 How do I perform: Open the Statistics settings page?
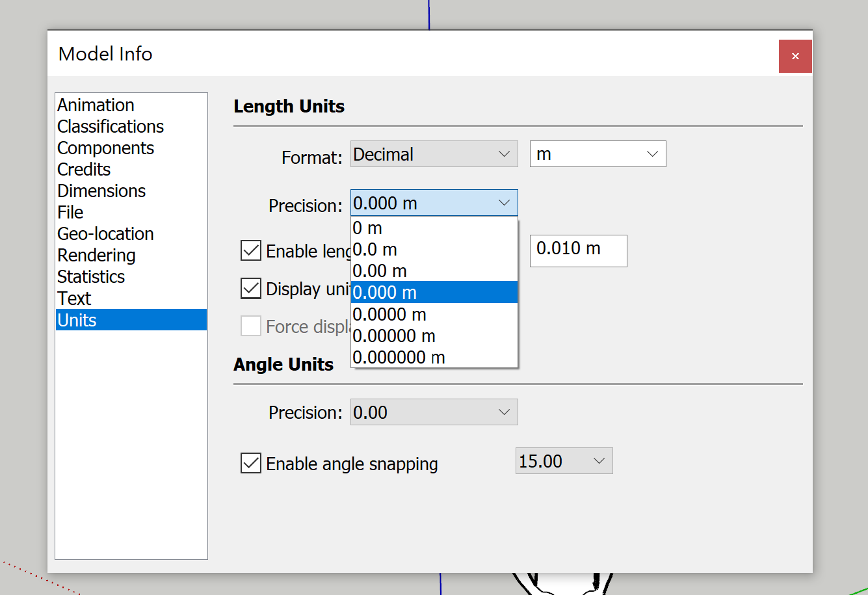pos(131,276)
